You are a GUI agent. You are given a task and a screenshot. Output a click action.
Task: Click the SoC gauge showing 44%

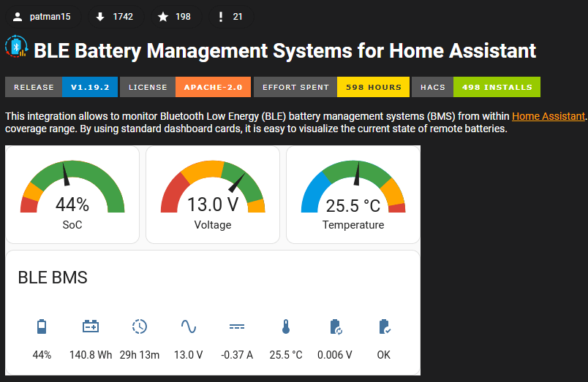point(72,194)
